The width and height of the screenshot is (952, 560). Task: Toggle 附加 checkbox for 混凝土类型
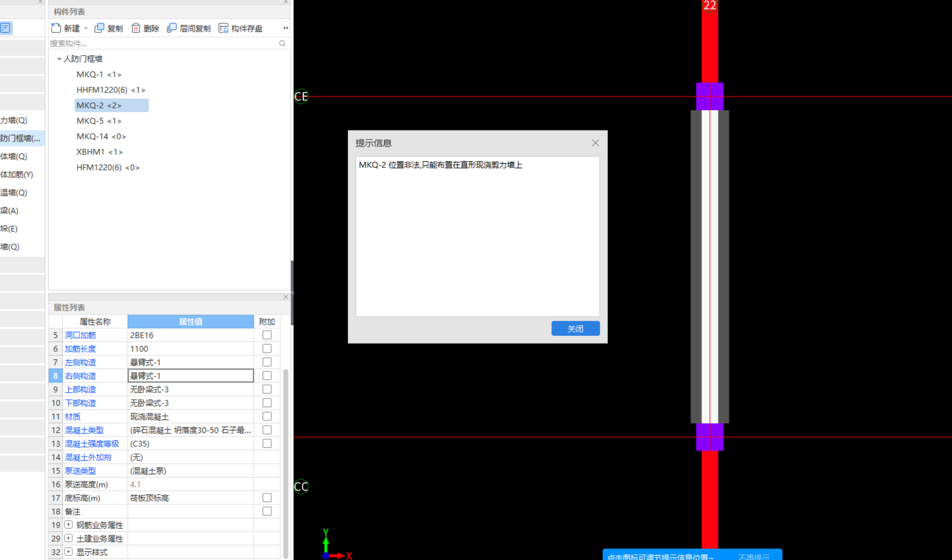[x=267, y=430]
